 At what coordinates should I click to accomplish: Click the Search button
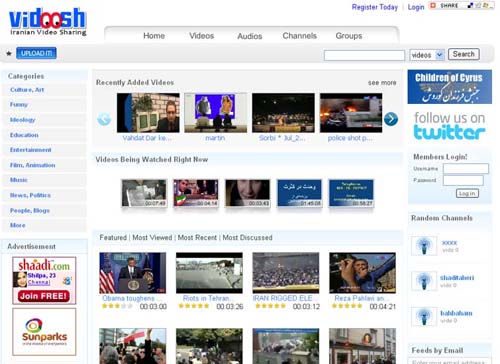point(464,54)
